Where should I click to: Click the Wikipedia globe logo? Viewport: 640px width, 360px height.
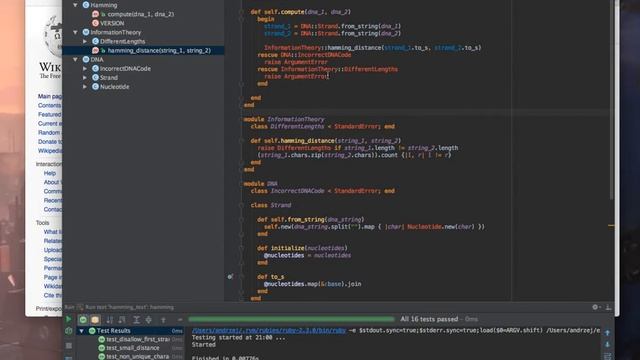tap(53, 36)
